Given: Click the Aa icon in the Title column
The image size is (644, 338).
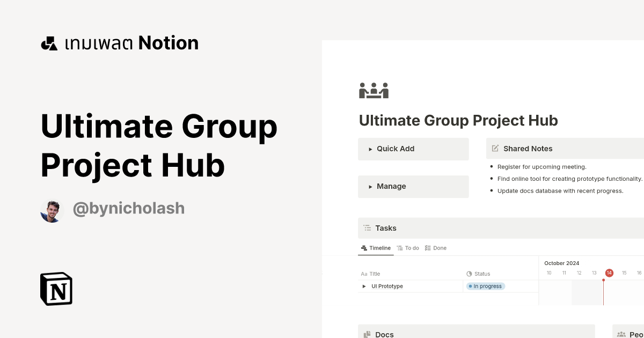Looking at the screenshot, I should [x=363, y=274].
